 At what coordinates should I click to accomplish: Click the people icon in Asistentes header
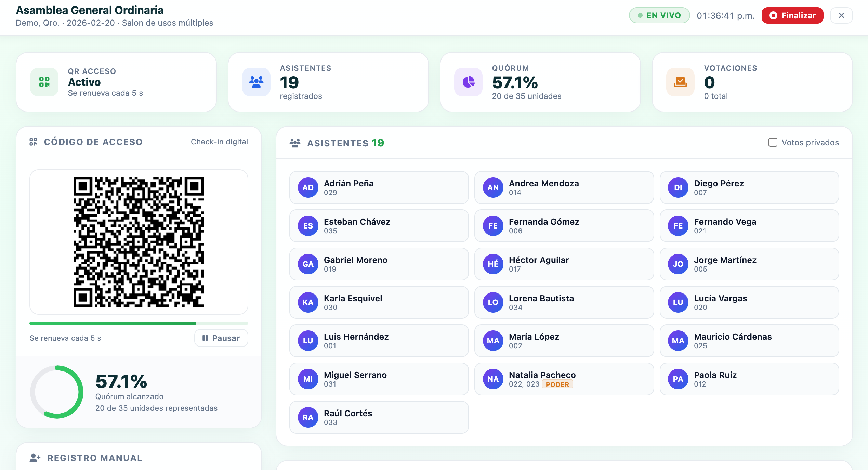(x=295, y=143)
